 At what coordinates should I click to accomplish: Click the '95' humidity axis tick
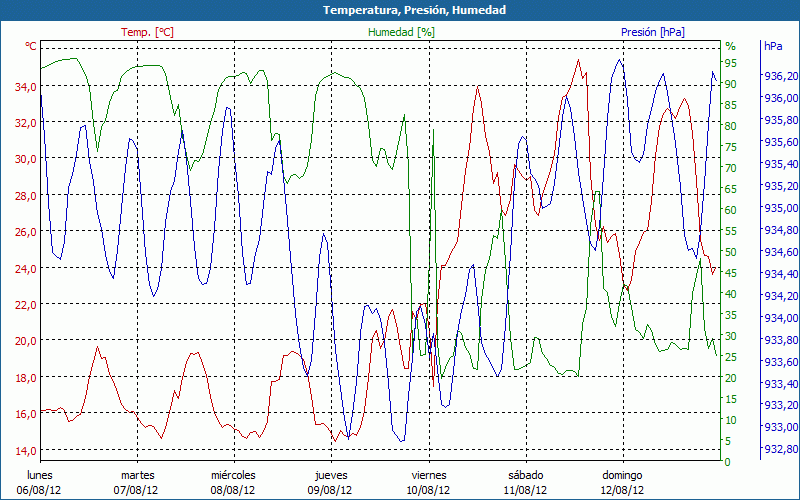point(730,64)
